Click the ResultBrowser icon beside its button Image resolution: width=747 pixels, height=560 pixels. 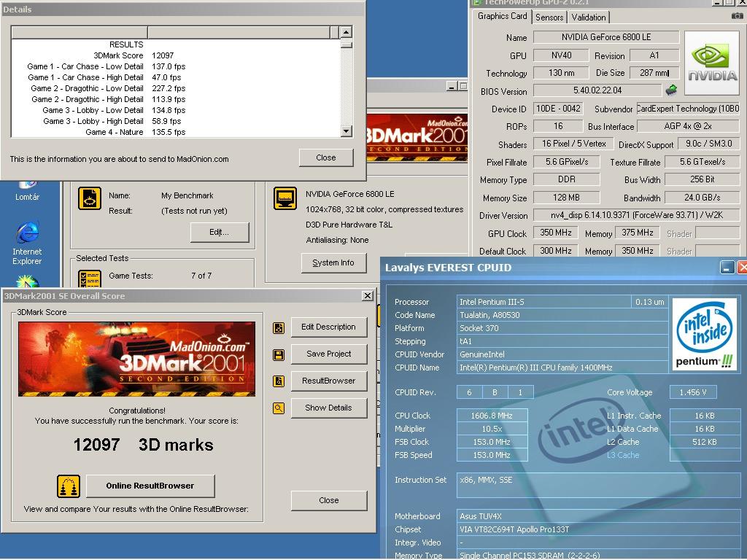pyautogui.click(x=279, y=381)
